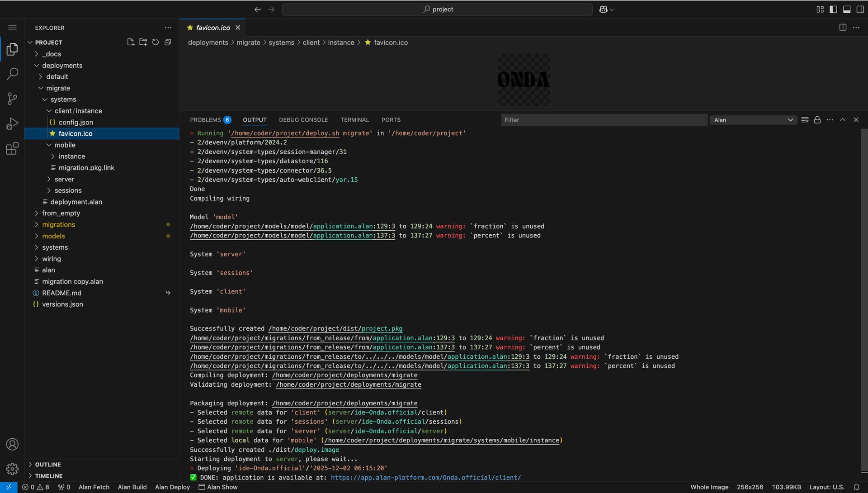Collapse all folders in Explorer
The width and height of the screenshot is (868, 493).
click(x=168, y=42)
